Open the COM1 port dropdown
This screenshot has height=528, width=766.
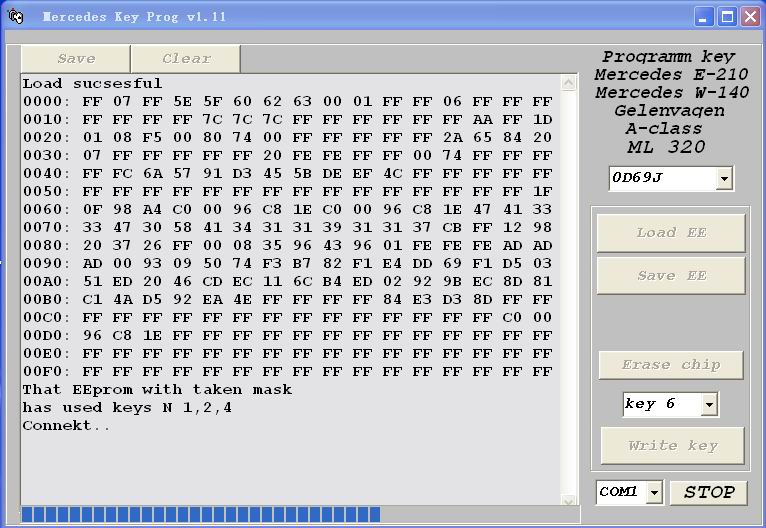pos(654,492)
